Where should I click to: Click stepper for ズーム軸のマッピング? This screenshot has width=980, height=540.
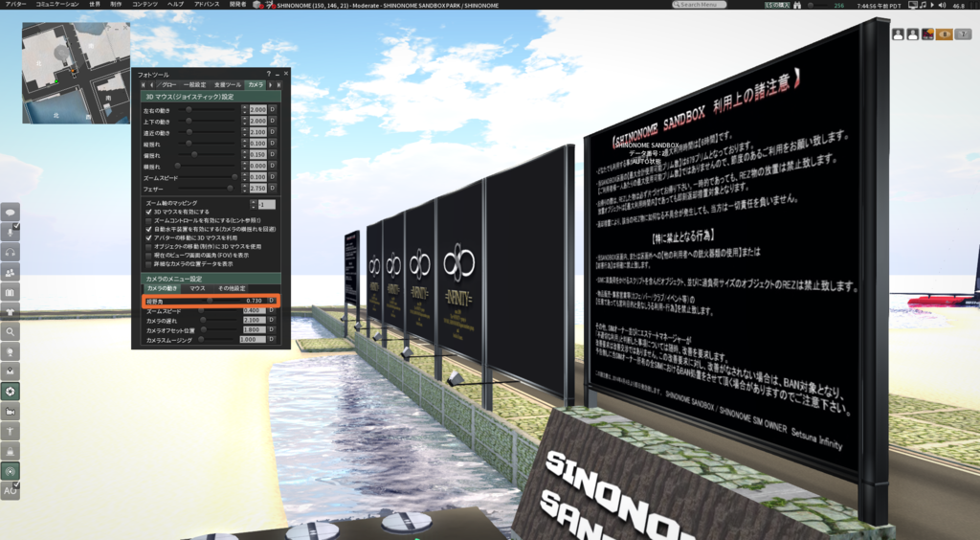coord(254,204)
